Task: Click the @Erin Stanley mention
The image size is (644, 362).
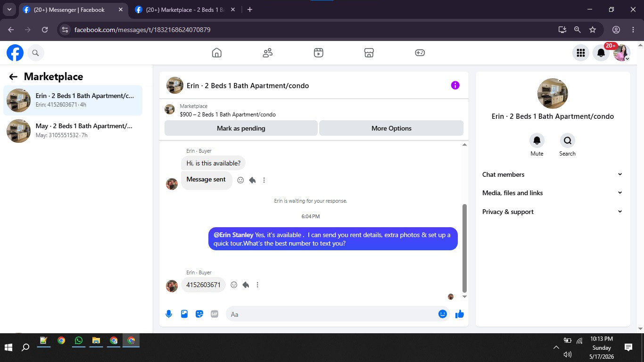Action: [233, 235]
